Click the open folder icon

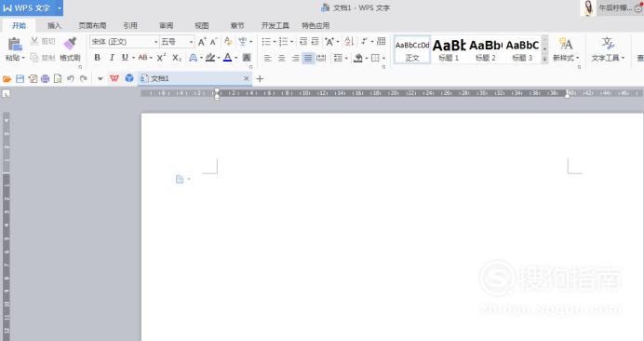7,79
